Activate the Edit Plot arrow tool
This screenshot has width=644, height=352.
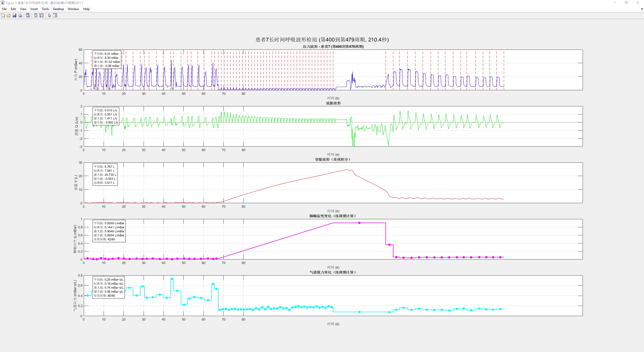50,15
